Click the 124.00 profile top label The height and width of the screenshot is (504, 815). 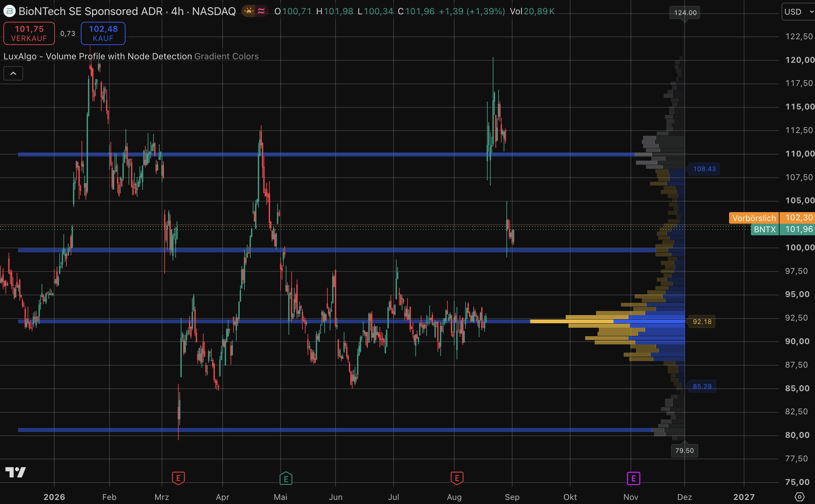point(685,13)
